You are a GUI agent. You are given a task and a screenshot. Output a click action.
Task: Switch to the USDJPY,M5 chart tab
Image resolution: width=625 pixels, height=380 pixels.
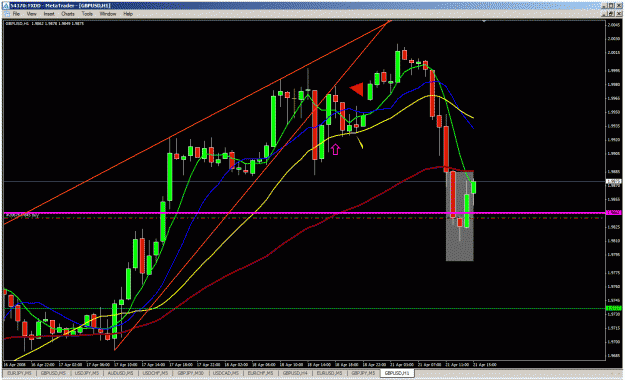click(86, 373)
